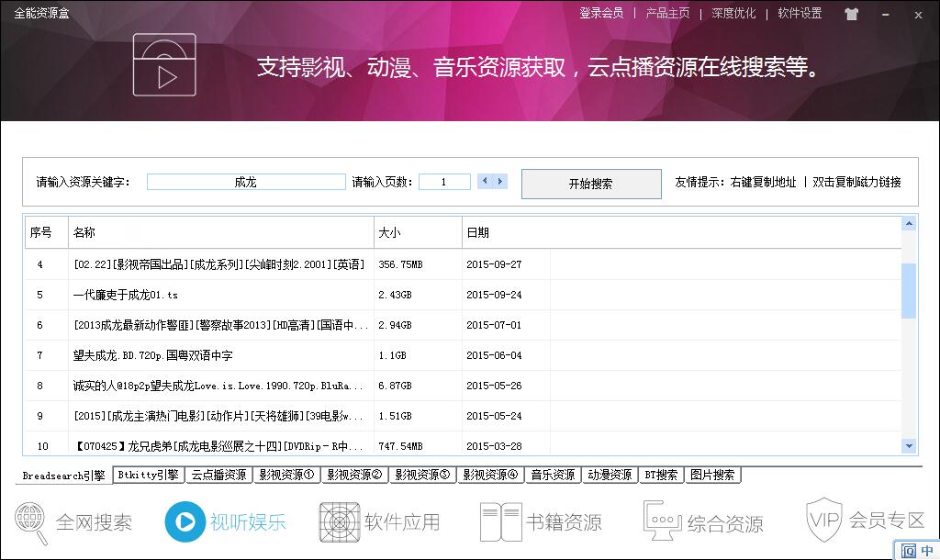
Task: Open the 登录会员 login link
Action: tap(601, 13)
